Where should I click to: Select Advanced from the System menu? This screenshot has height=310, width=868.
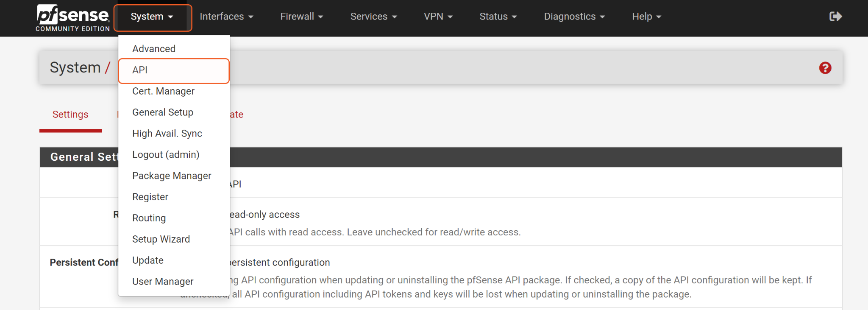pyautogui.click(x=154, y=49)
